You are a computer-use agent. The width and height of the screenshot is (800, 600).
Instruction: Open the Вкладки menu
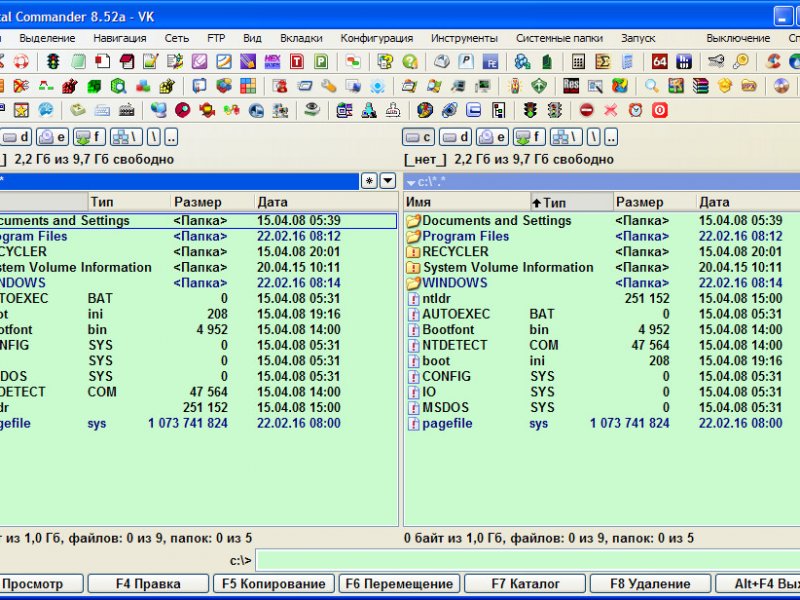301,38
